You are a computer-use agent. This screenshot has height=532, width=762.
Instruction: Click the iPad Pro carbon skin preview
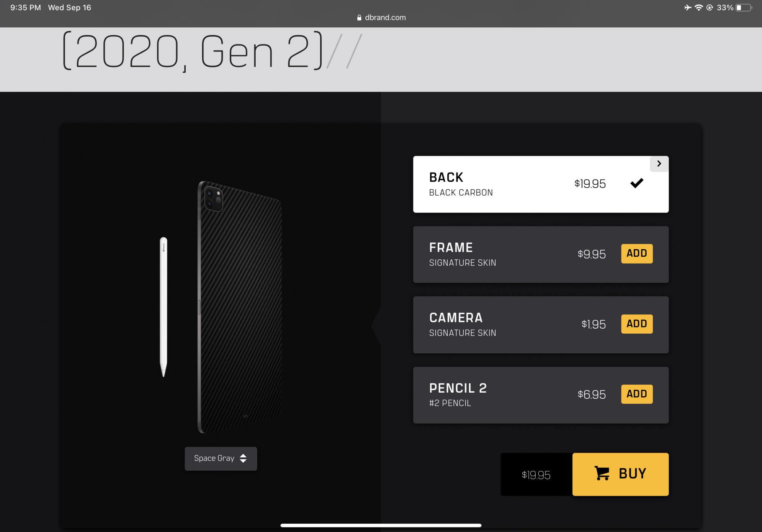pyautogui.click(x=240, y=307)
